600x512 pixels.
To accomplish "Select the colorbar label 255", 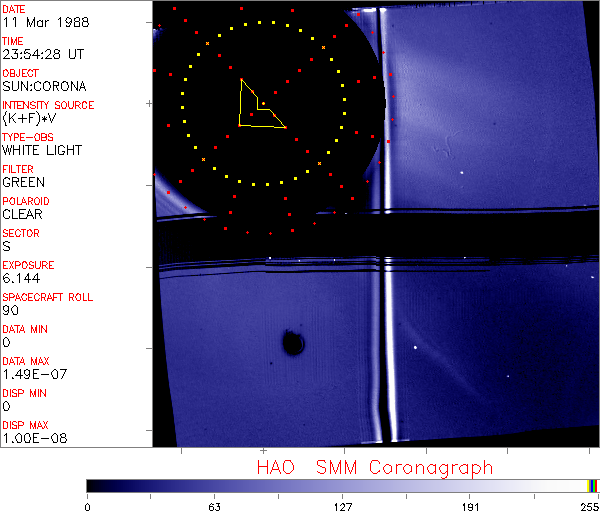I will pos(587,506).
